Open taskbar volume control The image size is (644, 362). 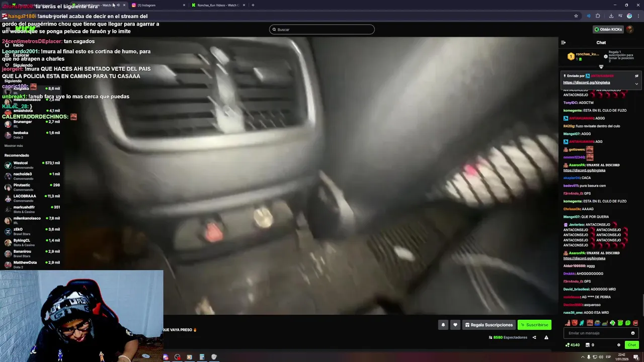pyautogui.click(x=602, y=357)
